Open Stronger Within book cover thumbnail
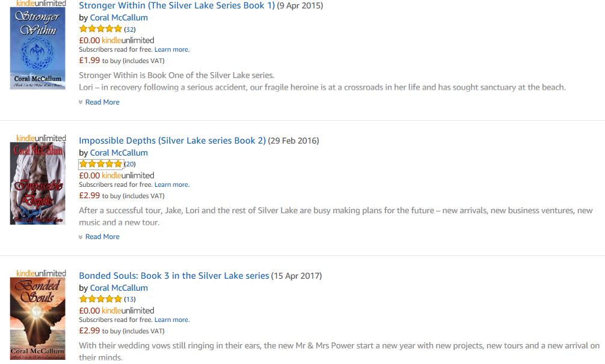Viewport: 605px width, 364px height. (38, 48)
